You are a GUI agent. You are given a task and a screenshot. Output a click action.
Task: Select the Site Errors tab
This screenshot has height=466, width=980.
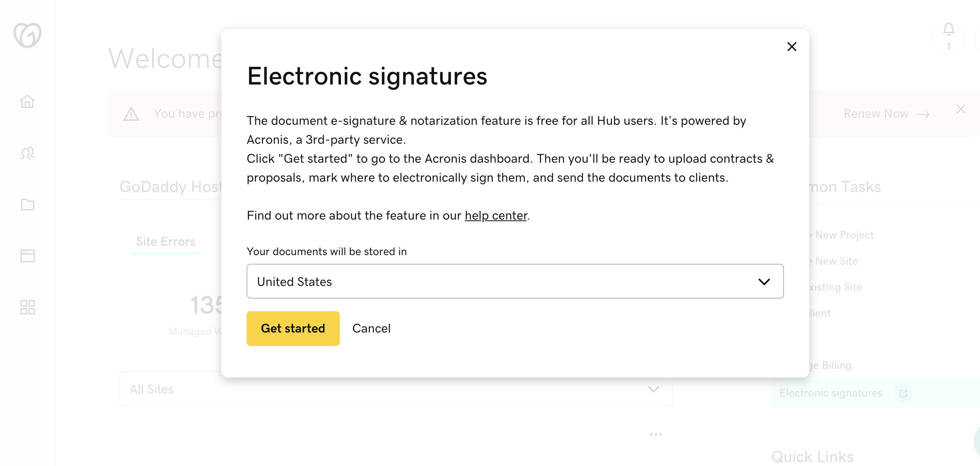point(165,241)
